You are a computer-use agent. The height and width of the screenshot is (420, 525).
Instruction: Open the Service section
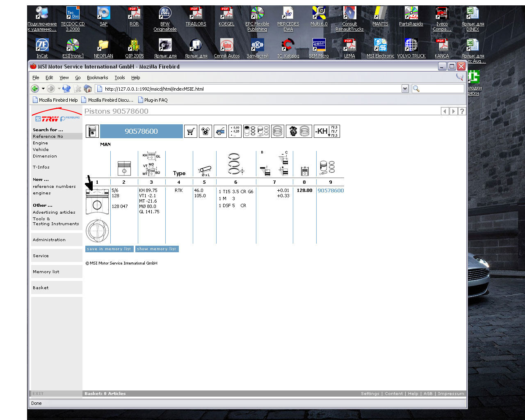pos(57,256)
